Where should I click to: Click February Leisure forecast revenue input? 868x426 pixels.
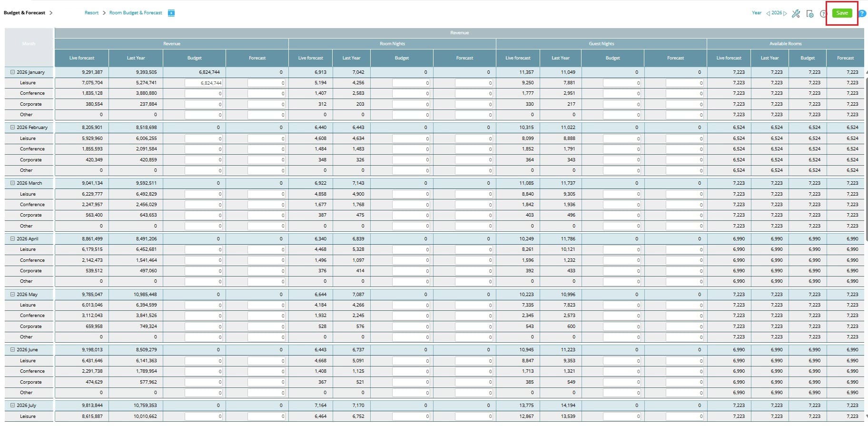coord(266,139)
